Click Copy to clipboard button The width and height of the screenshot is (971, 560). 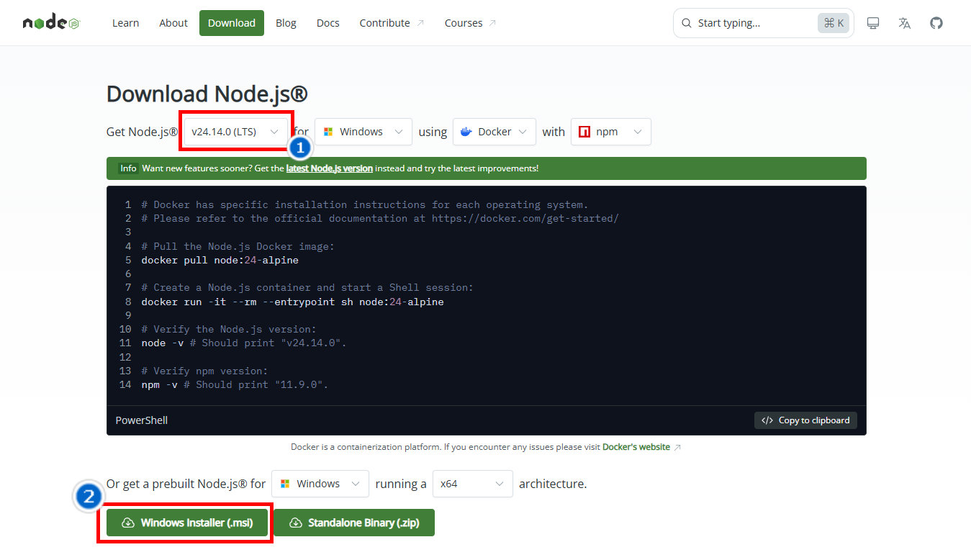[805, 420]
